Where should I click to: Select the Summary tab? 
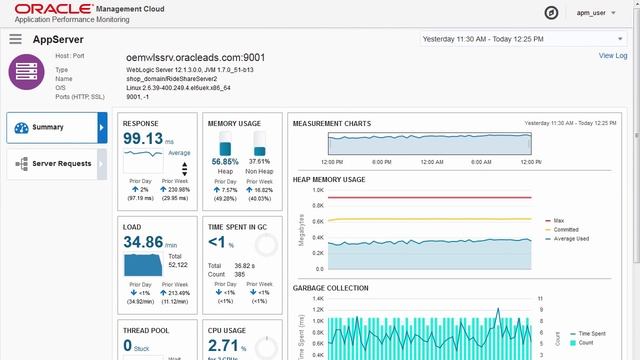[x=57, y=128]
